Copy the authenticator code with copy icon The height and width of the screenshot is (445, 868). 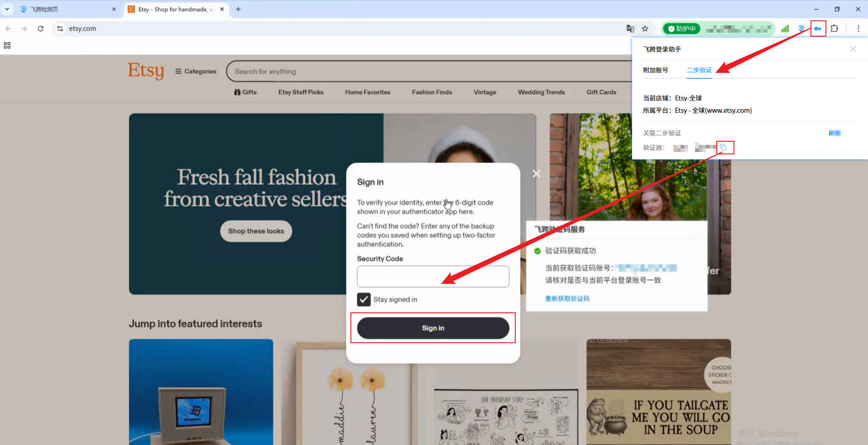tap(723, 148)
